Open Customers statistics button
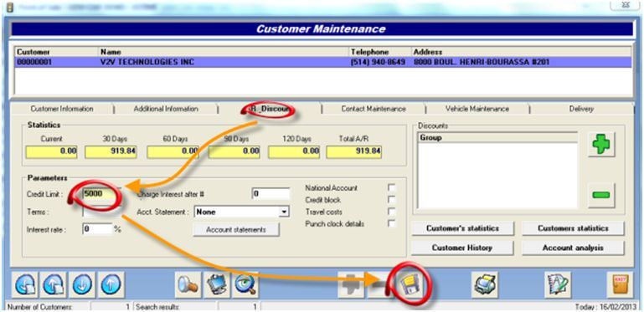Image resolution: width=644 pixels, height=312 pixels. pos(573,228)
